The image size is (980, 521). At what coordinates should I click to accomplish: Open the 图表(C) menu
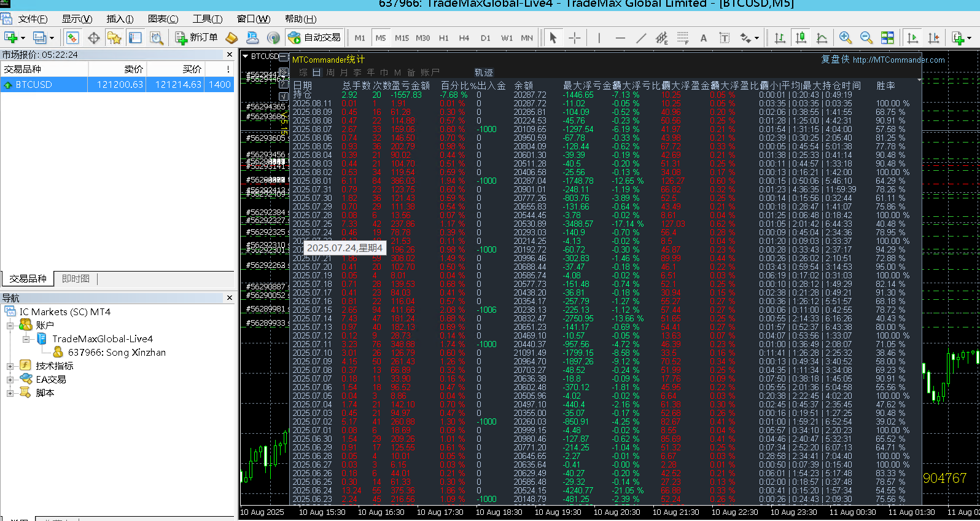(163, 19)
